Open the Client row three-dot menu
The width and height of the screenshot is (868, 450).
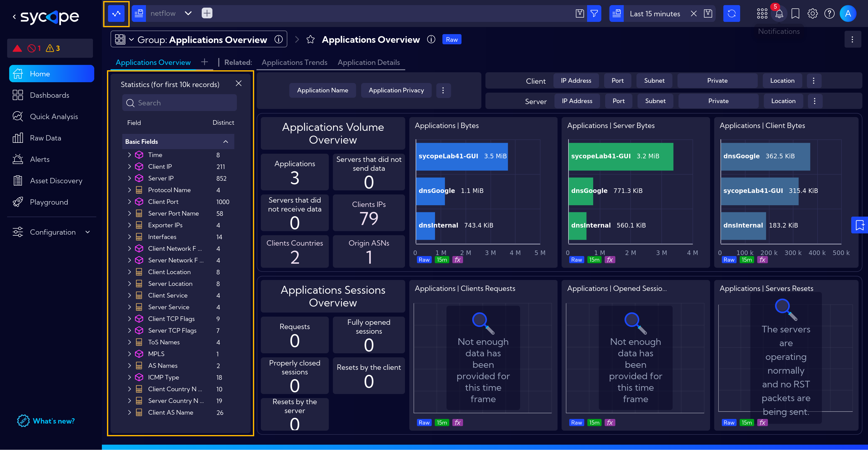(813, 80)
